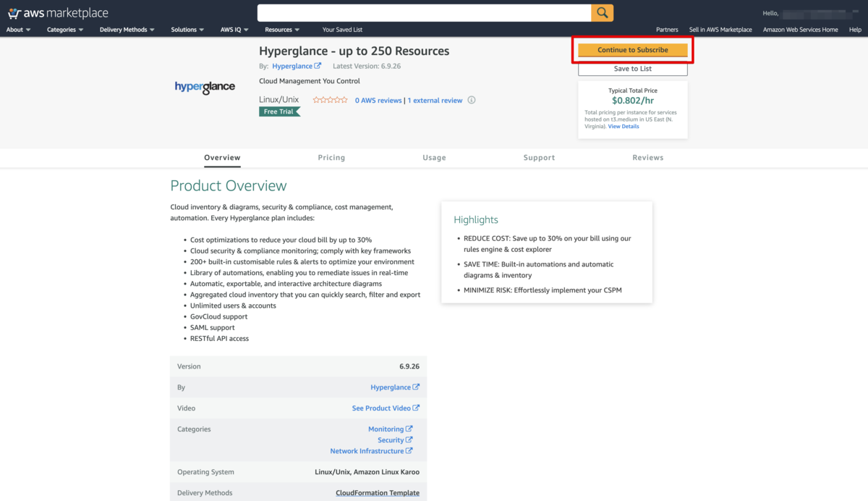Open the Partners link

pyautogui.click(x=667, y=30)
